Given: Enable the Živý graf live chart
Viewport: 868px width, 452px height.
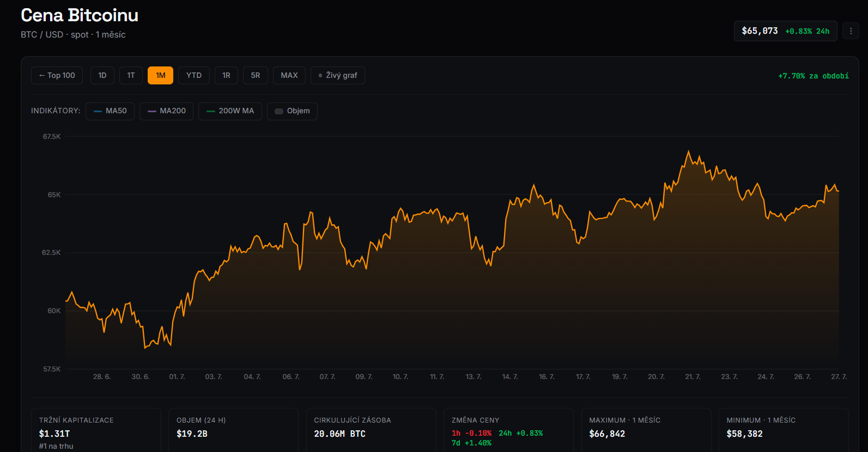Looking at the screenshot, I should [x=338, y=75].
